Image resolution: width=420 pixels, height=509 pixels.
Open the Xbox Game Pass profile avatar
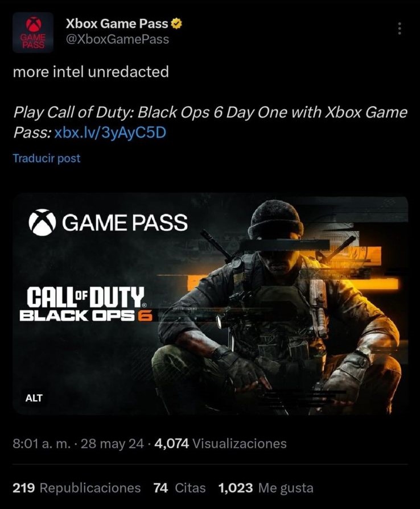click(x=33, y=32)
